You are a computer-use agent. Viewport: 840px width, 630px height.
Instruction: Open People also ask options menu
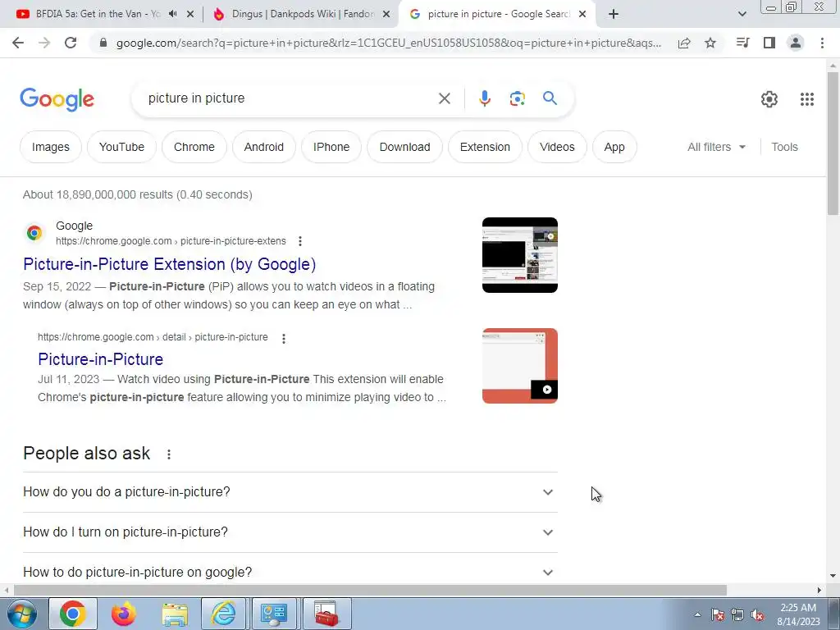tap(169, 454)
